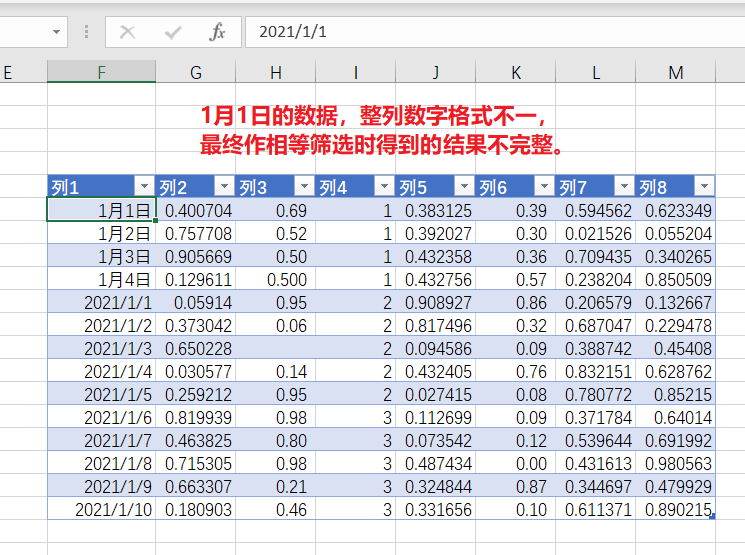Viewport: 745px width, 555px height.
Task: Open filter dropdown for 列5
Action: (x=464, y=186)
